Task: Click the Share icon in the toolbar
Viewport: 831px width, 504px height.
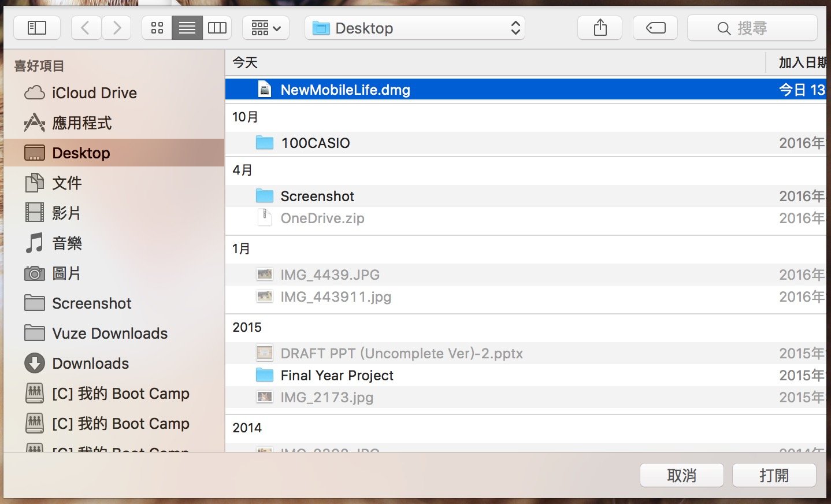Action: (599, 27)
